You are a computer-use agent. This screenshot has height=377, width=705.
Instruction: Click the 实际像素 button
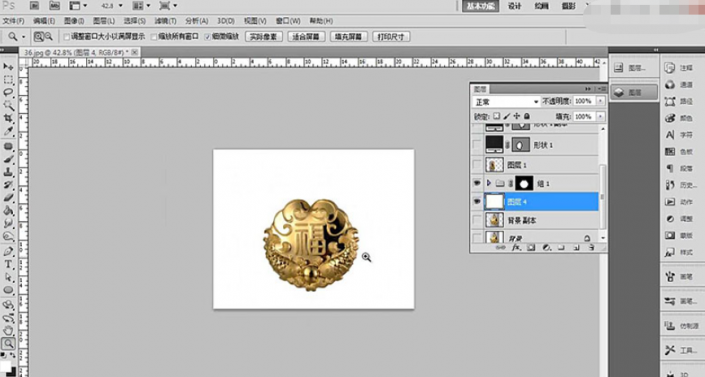point(263,37)
